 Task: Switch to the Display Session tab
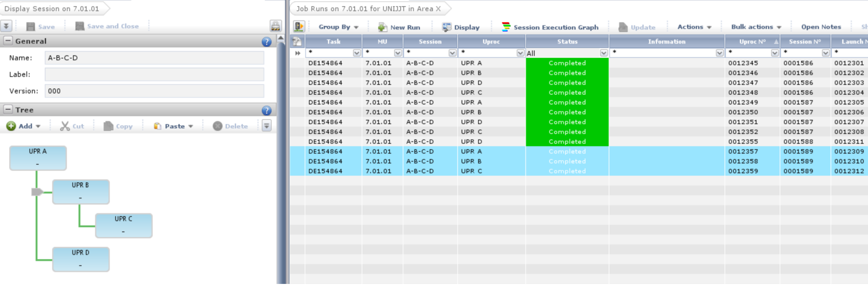(52, 8)
